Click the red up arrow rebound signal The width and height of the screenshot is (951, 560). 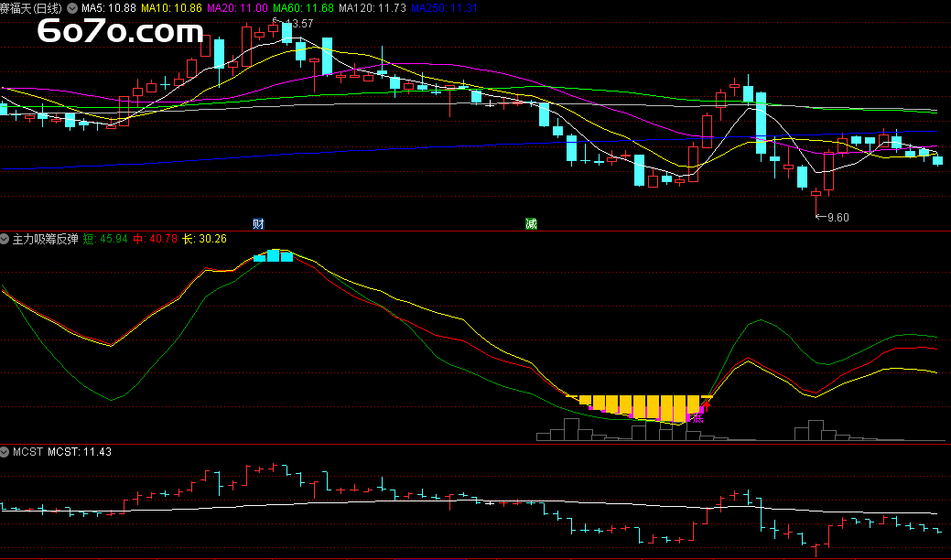[707, 404]
